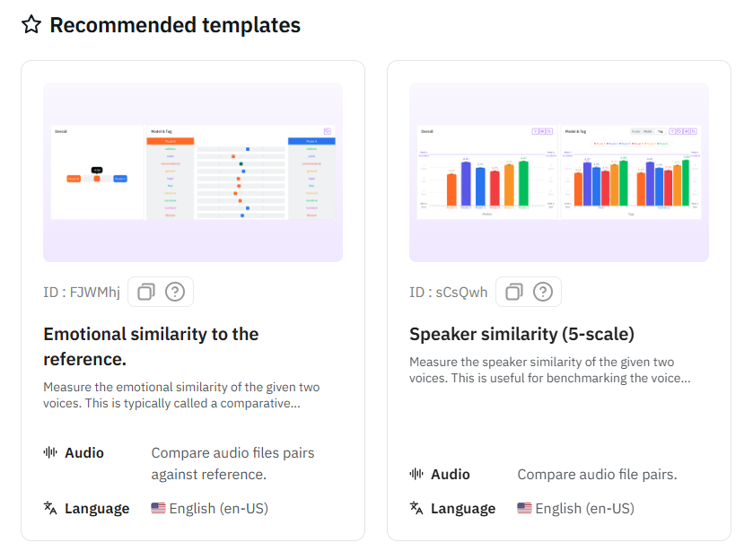Click the US flag in Emotional similarity card
Screen dimensions: 753x560
click(158, 508)
